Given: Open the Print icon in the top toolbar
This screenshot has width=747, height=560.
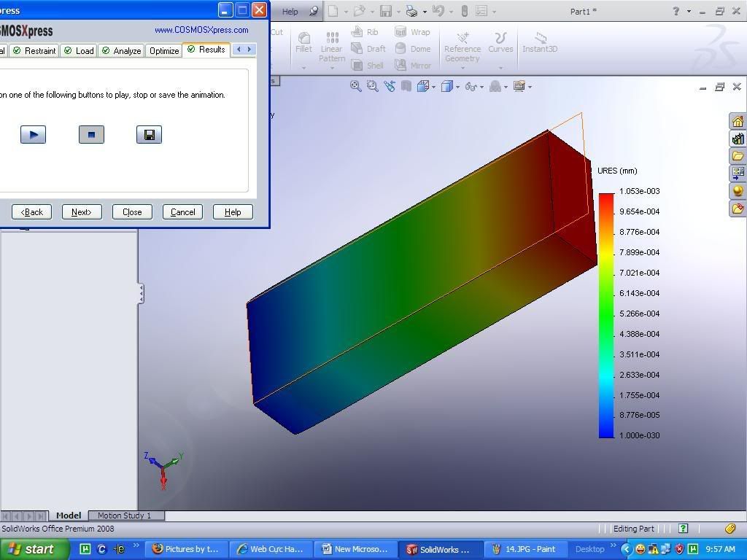Looking at the screenshot, I should click(411, 11).
